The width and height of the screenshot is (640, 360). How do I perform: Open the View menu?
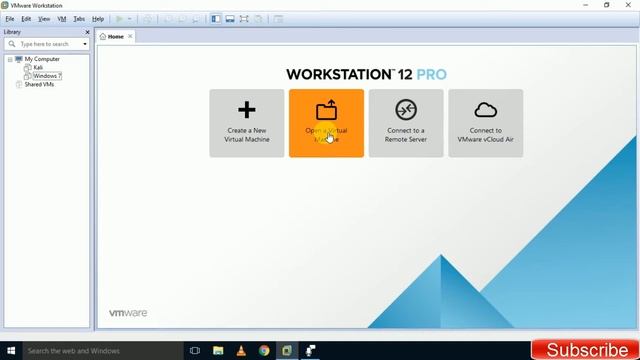(x=44, y=19)
